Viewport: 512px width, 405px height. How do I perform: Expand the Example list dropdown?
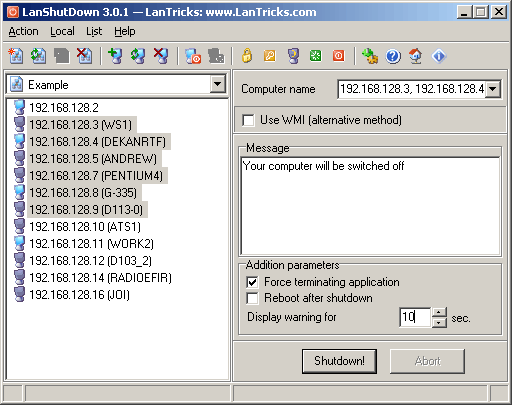coord(218,84)
